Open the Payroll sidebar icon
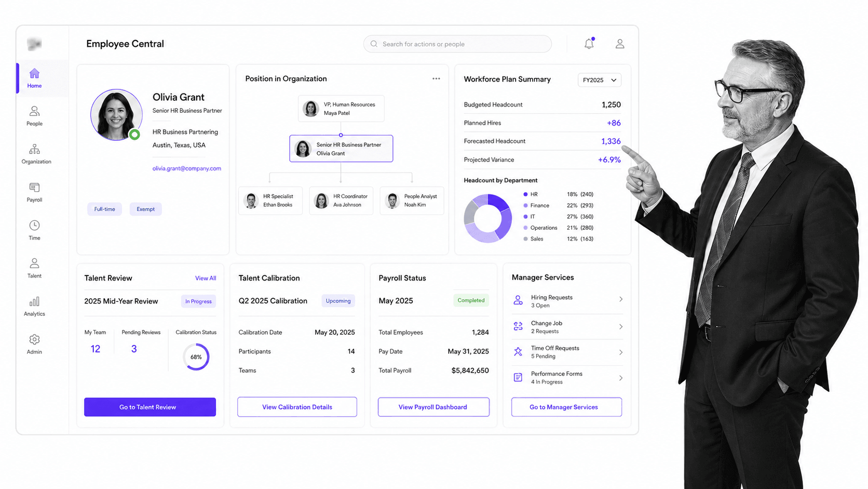868x489 pixels. (x=35, y=187)
